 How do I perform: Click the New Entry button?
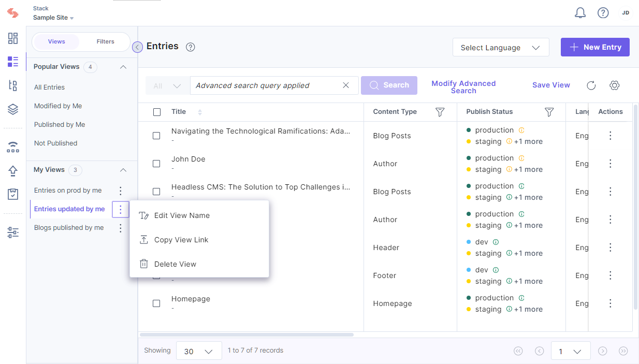595,47
